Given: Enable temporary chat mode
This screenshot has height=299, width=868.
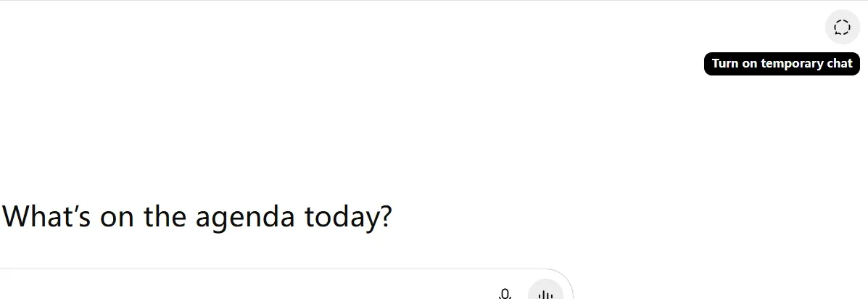Looking at the screenshot, I should (842, 28).
